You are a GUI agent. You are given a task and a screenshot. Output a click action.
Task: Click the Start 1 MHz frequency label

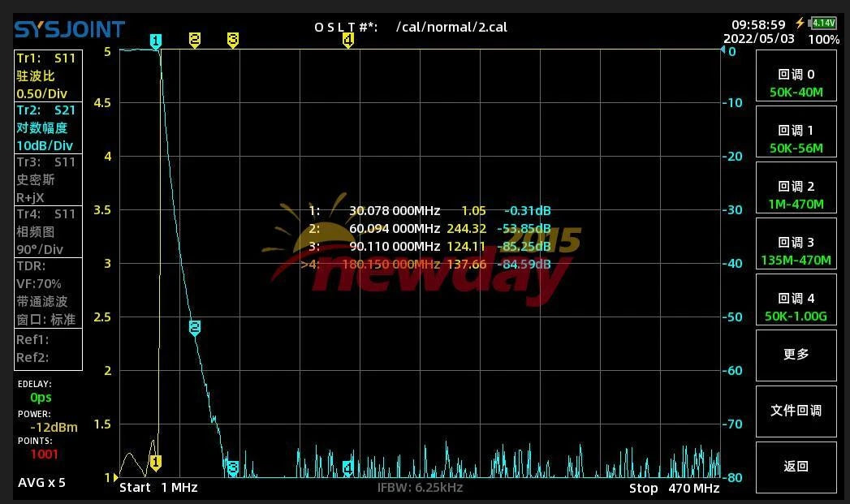tap(158, 487)
